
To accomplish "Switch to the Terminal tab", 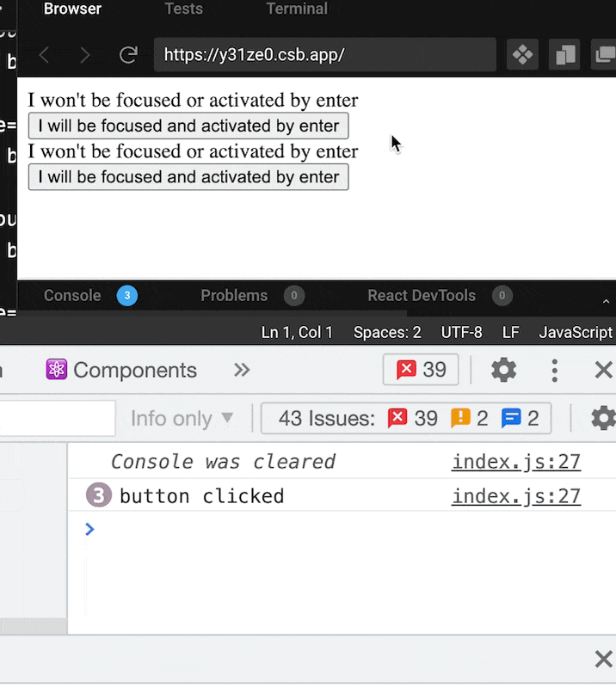I will point(297,9).
